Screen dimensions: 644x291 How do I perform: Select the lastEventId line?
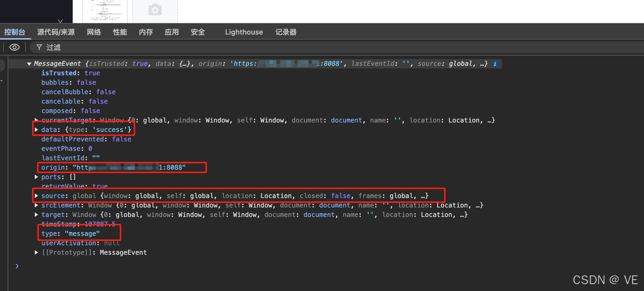pyautogui.click(x=71, y=158)
